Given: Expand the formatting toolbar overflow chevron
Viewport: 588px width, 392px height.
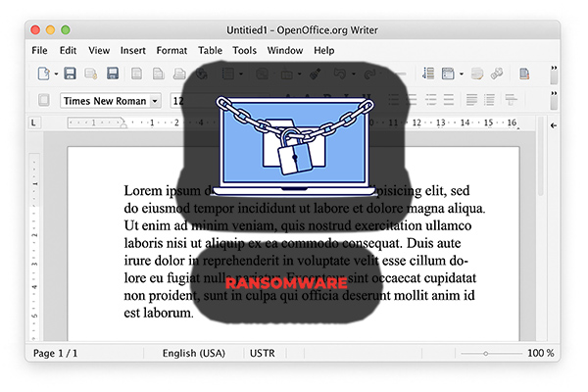Looking at the screenshot, I should [554, 93].
